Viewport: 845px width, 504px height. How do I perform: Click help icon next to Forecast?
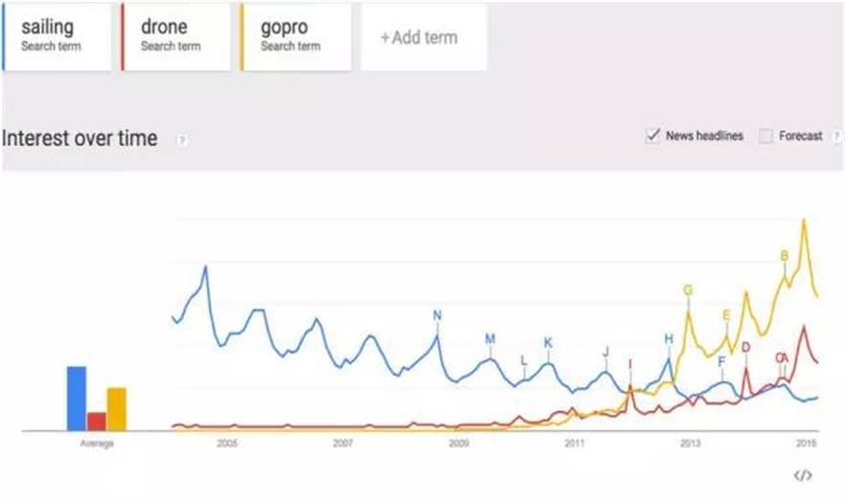[x=837, y=136]
